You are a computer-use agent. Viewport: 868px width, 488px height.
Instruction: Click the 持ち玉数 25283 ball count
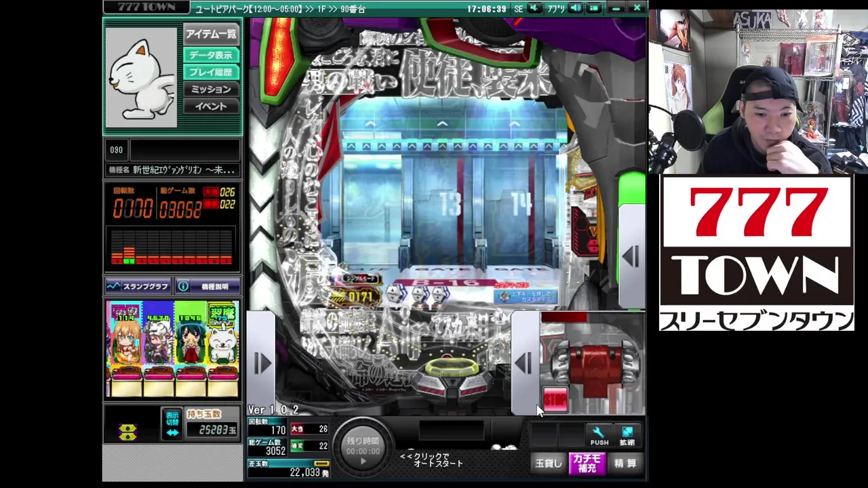click(x=212, y=430)
